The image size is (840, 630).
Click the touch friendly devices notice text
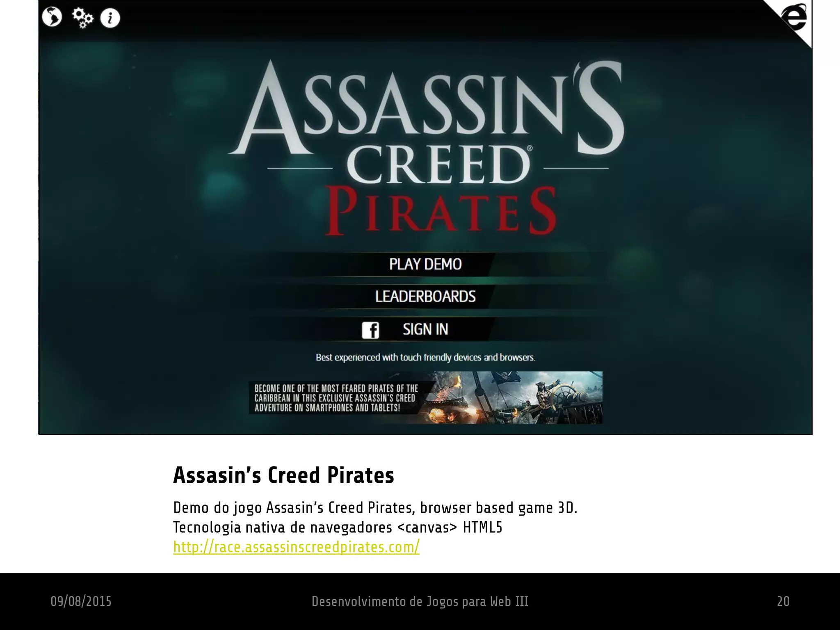(x=425, y=357)
